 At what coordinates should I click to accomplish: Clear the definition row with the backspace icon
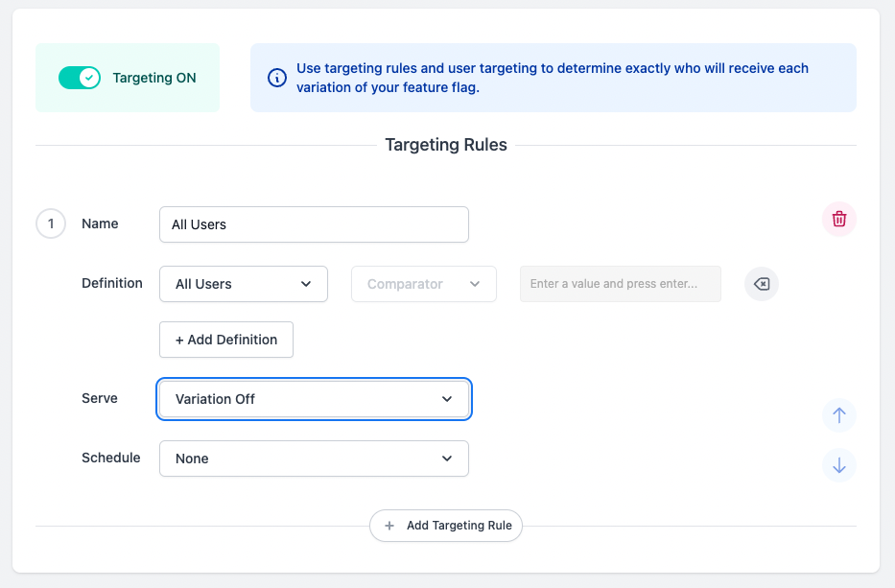tap(761, 284)
